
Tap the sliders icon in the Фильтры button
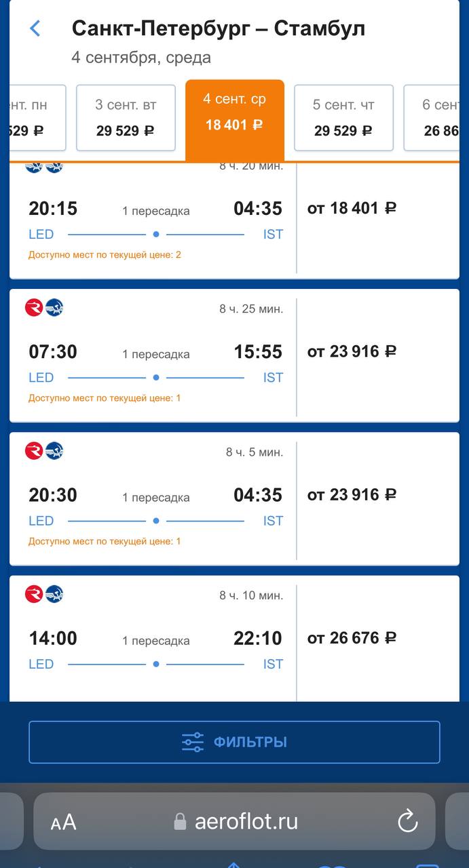193,742
